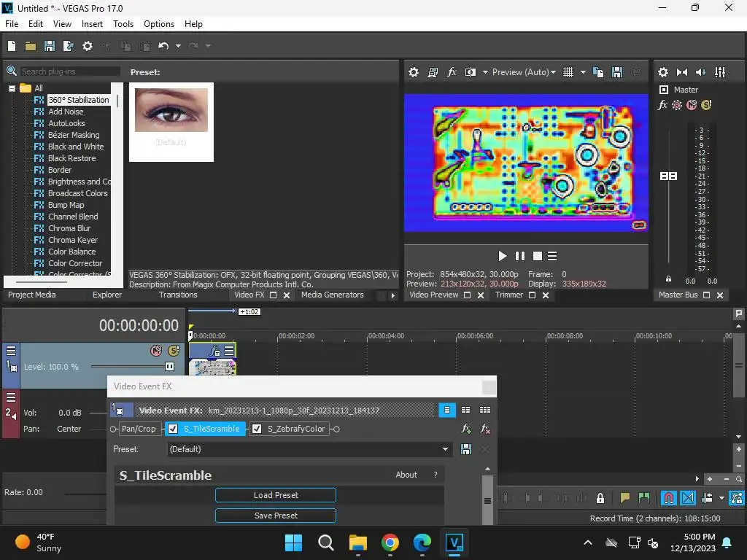Switch to Transitions tab
Viewport: 747px width, 560px height.
[178, 295]
